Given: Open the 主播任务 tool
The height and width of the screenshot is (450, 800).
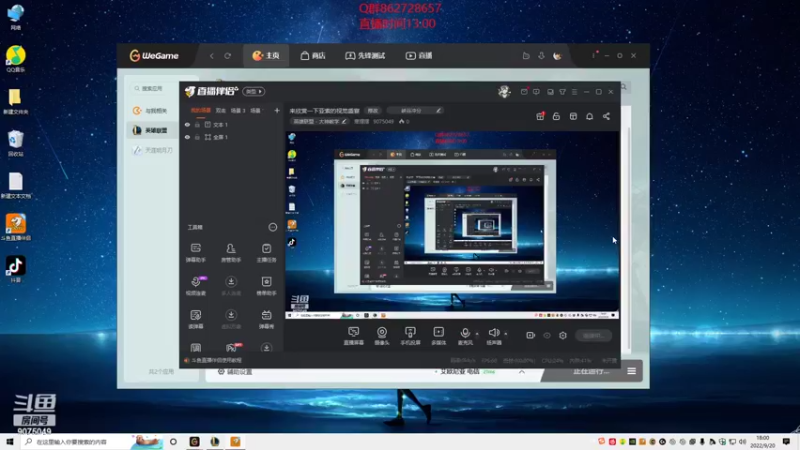Looking at the screenshot, I should point(266,253).
